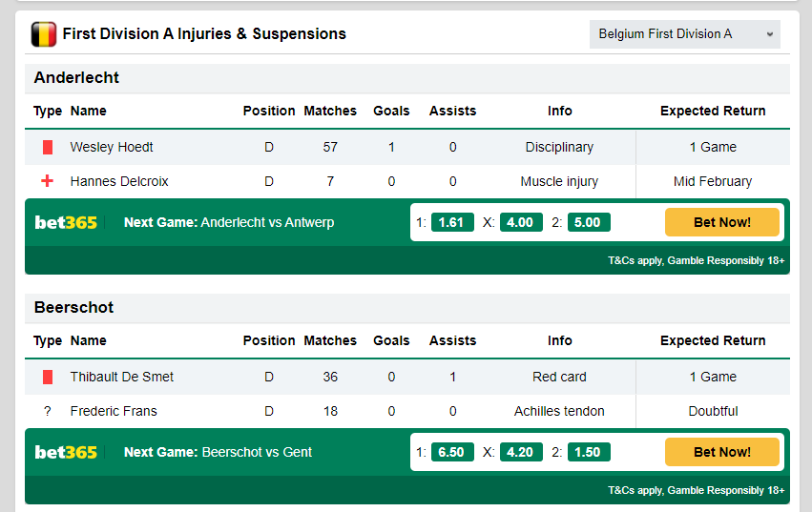Open the Belgium First Division A dropdown
The width and height of the screenshot is (812, 512).
tap(684, 34)
